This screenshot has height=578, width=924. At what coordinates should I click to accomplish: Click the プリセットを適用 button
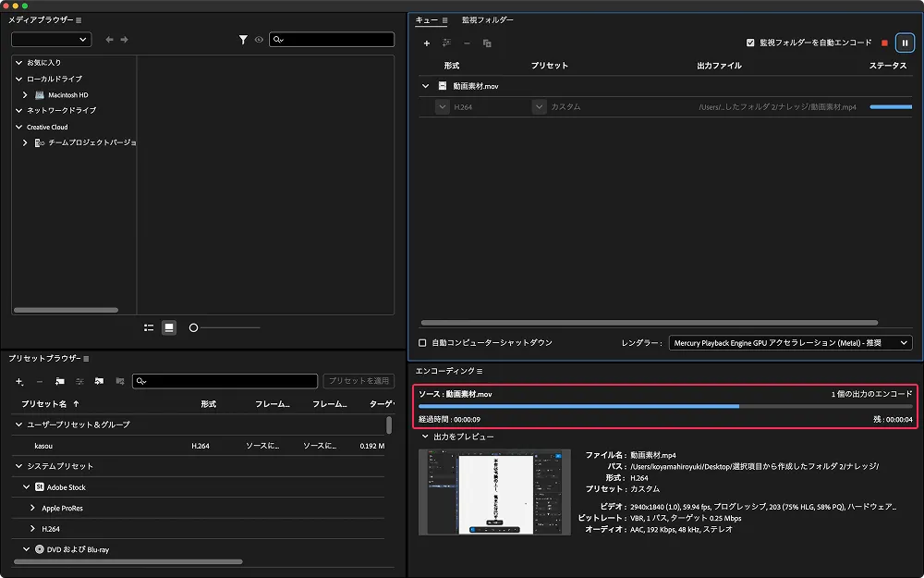point(359,381)
